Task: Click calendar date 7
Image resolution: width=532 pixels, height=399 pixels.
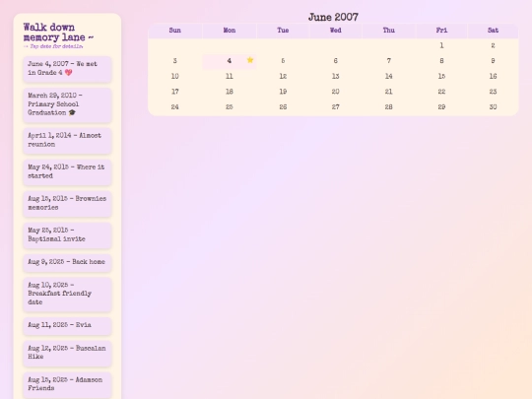Action: point(389,61)
